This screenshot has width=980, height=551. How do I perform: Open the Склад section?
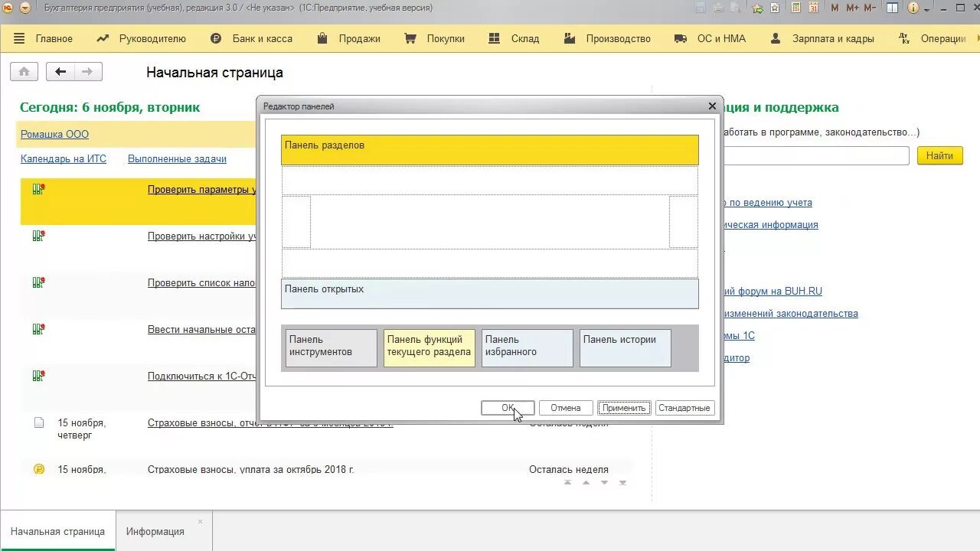pyautogui.click(x=514, y=38)
